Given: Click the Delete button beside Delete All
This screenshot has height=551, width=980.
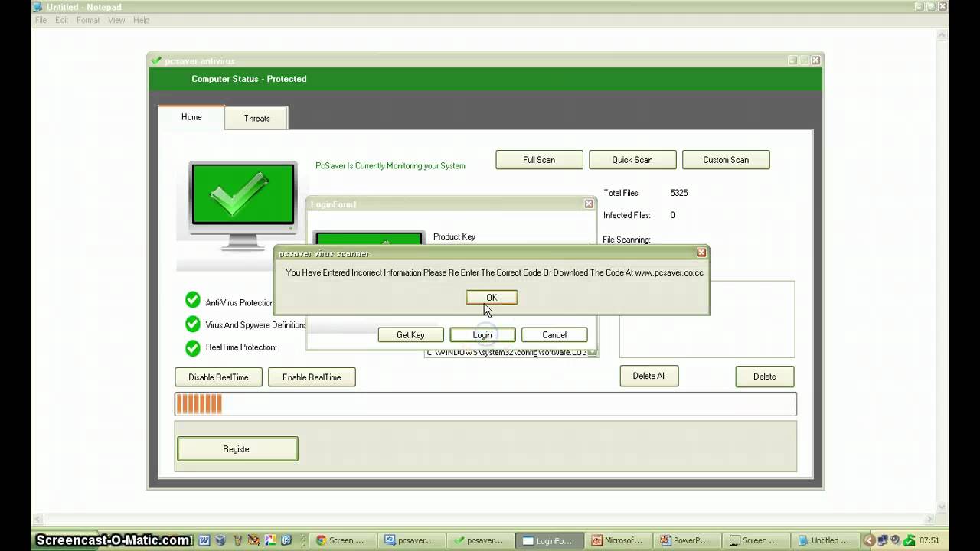Looking at the screenshot, I should point(764,377).
